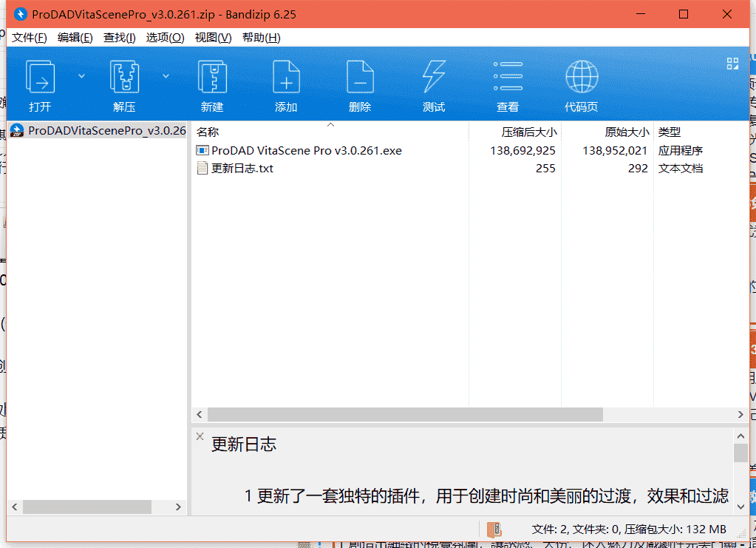
Task: Open the 编辑(E) menu
Action: (x=75, y=38)
